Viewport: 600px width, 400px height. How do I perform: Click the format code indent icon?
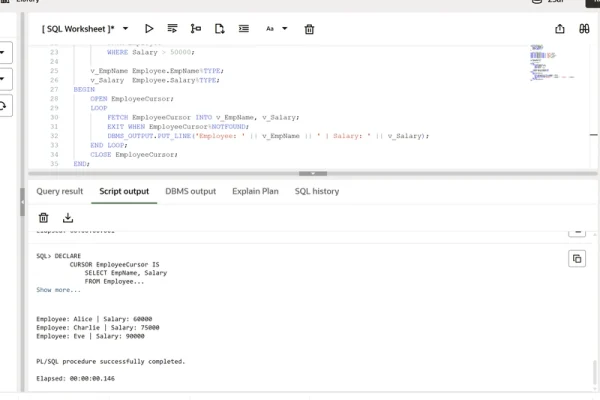(x=243, y=29)
